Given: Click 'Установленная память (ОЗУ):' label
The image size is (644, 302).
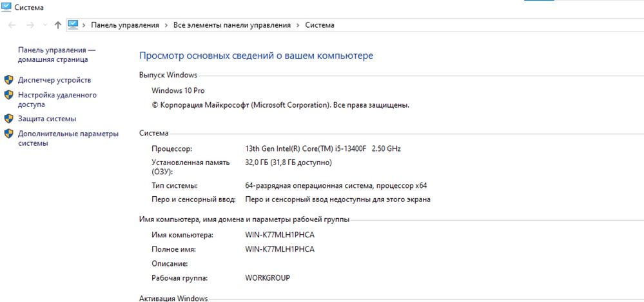Looking at the screenshot, I should click(x=191, y=167).
